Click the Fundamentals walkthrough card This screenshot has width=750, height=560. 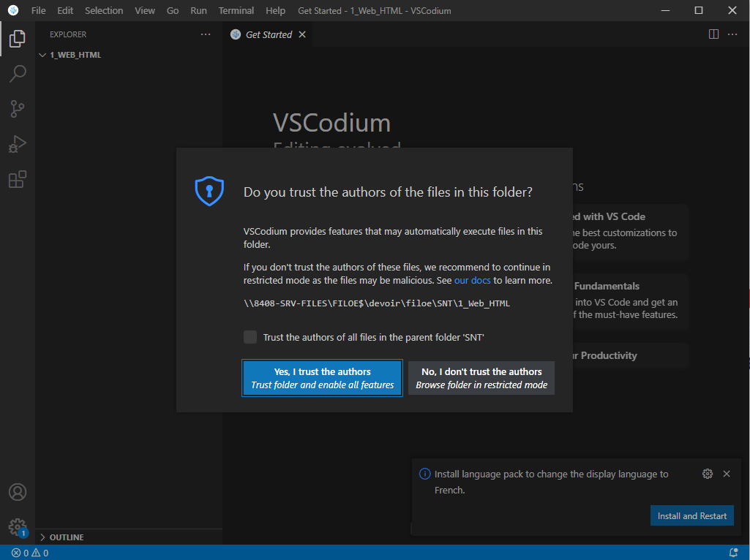click(x=631, y=300)
